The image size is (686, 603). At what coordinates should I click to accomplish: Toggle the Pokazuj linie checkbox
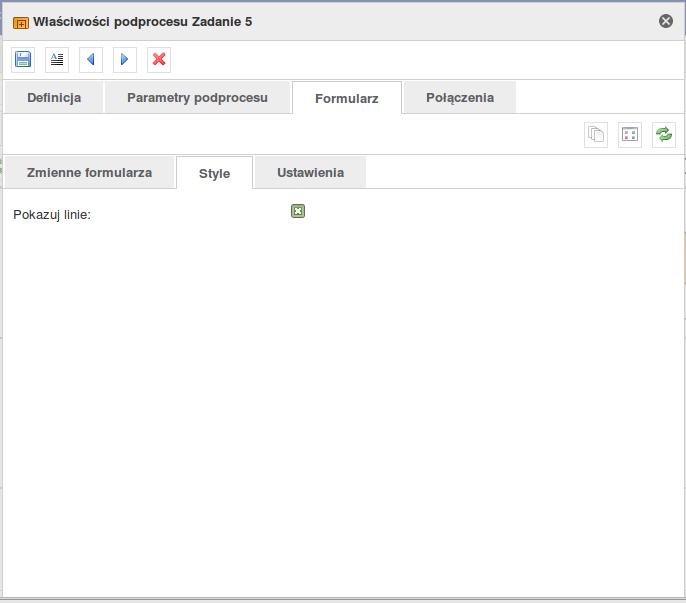[x=298, y=211]
